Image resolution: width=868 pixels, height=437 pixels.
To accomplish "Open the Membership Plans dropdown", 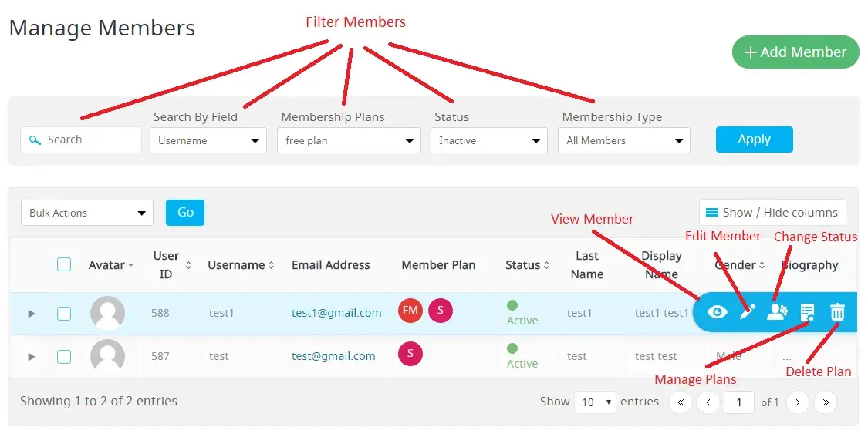I will (x=349, y=140).
